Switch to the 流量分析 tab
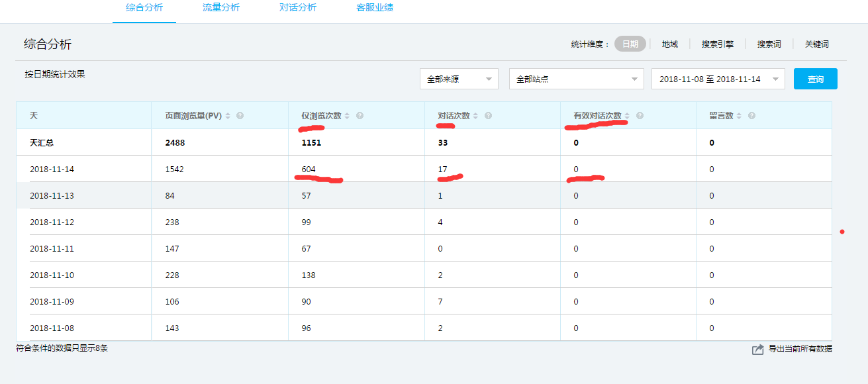The height and width of the screenshot is (384, 868). point(221,8)
